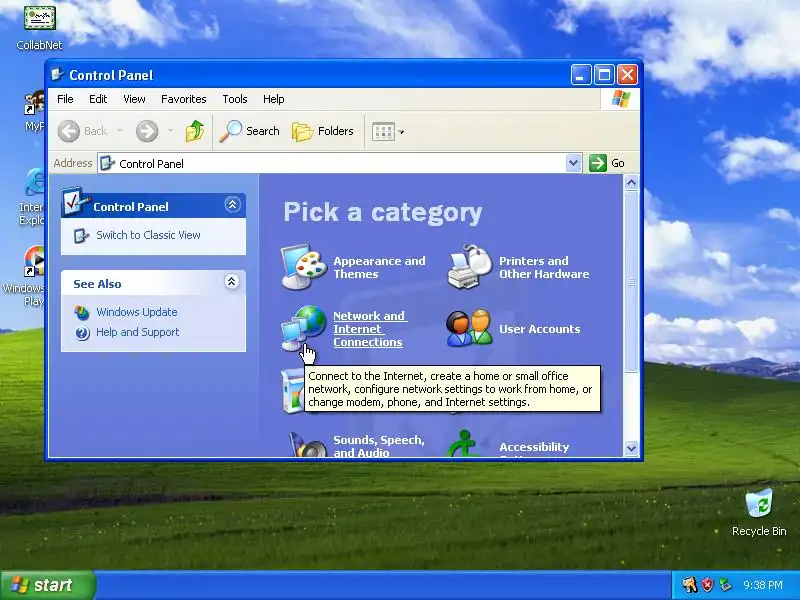The width and height of the screenshot is (800, 600).
Task: Click the Network and Internet Connections globe icon
Action: tap(304, 329)
